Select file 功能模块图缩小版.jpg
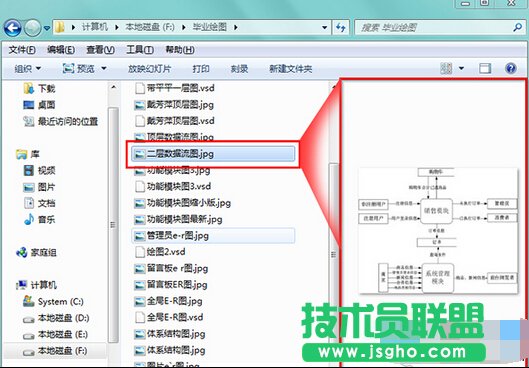The image size is (529, 368). pyautogui.click(x=182, y=203)
